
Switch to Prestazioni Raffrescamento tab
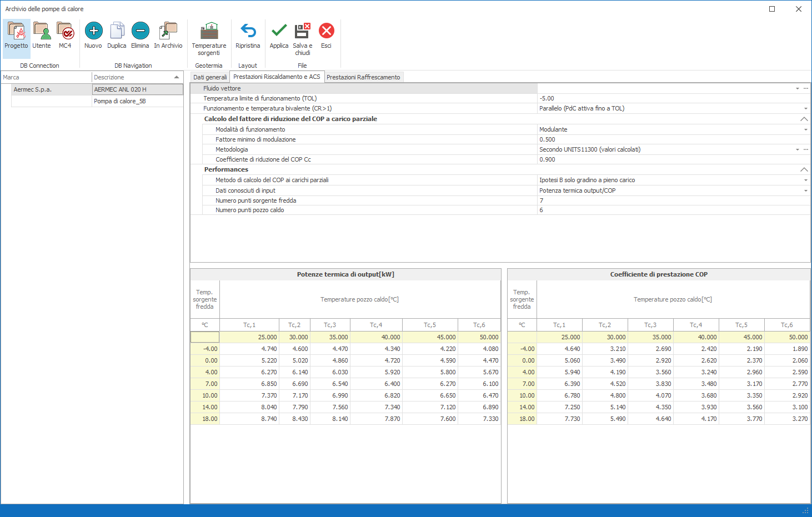[363, 77]
